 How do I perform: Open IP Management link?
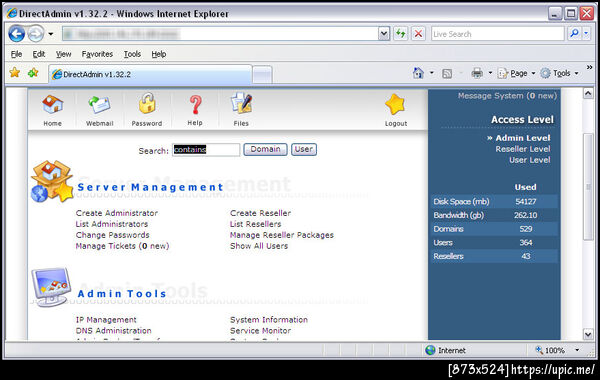106,320
